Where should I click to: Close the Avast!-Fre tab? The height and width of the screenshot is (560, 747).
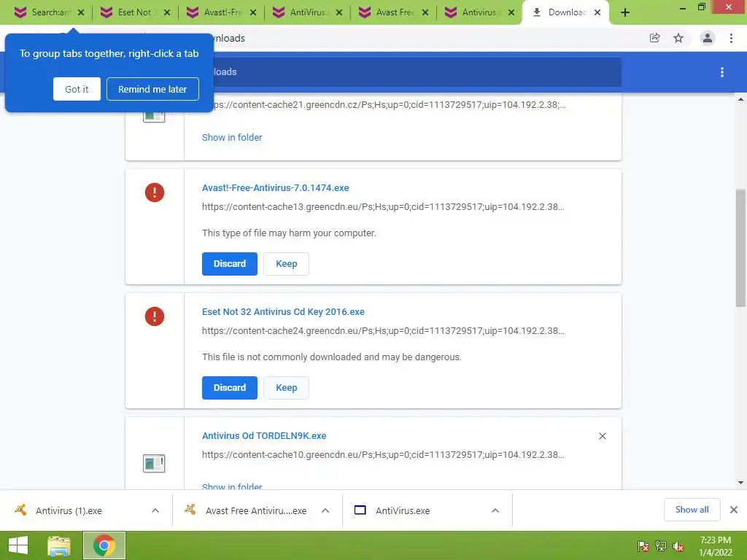[x=253, y=12]
